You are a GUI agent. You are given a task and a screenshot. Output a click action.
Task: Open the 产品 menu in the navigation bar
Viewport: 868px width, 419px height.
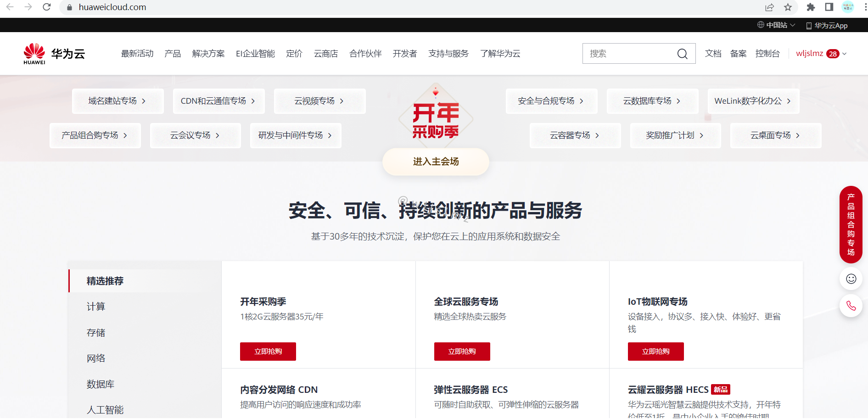(x=172, y=53)
